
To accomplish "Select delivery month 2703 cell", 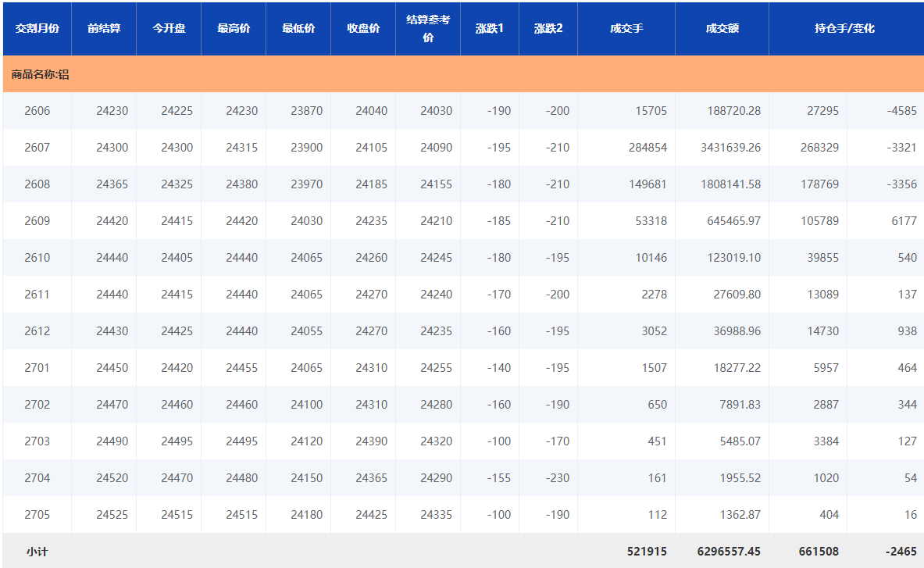I will (37, 441).
